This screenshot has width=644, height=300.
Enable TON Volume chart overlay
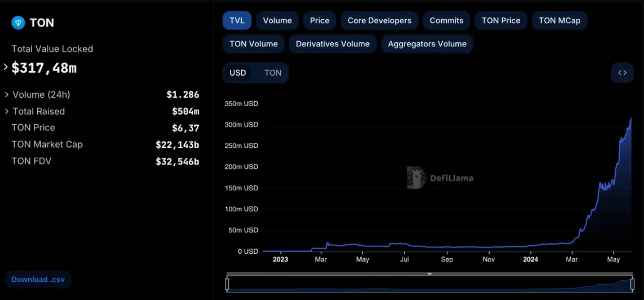pyautogui.click(x=254, y=44)
